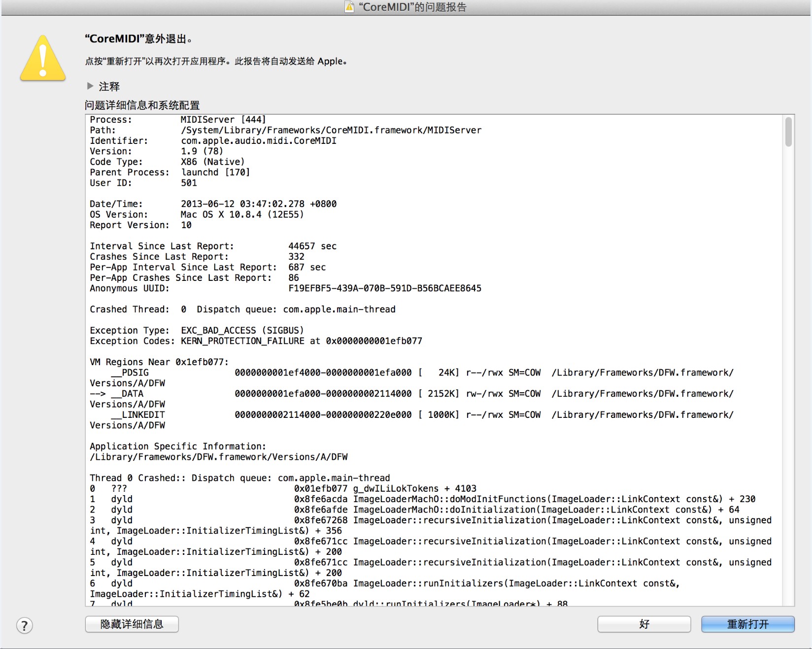The width and height of the screenshot is (812, 649).
Task: Click the KERN_PROTECTION_FAILURE exception code
Action: point(242,341)
